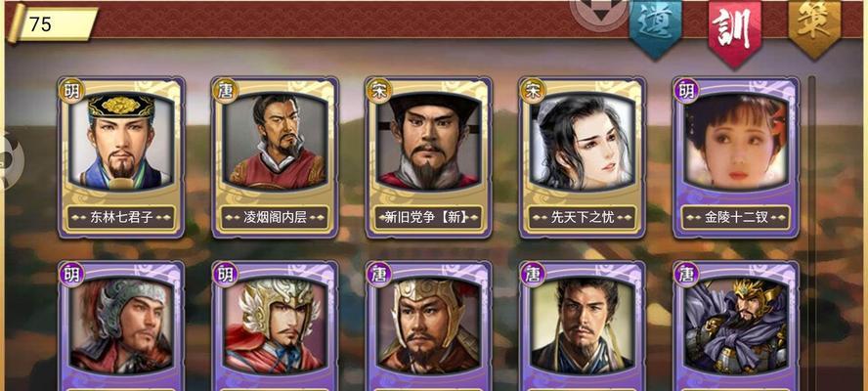
Task: Open the 先天下之忧 card portrait
Action: (x=583, y=142)
